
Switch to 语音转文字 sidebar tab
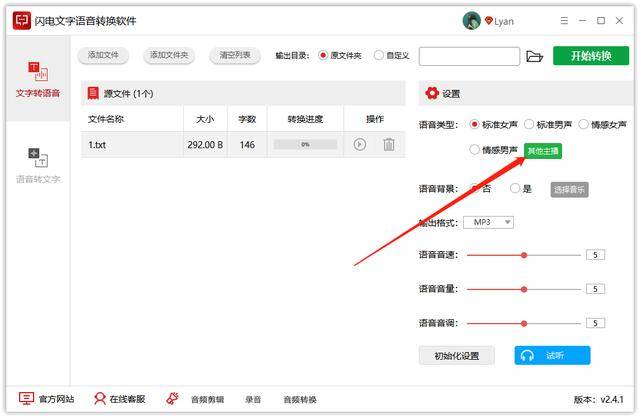tap(38, 165)
